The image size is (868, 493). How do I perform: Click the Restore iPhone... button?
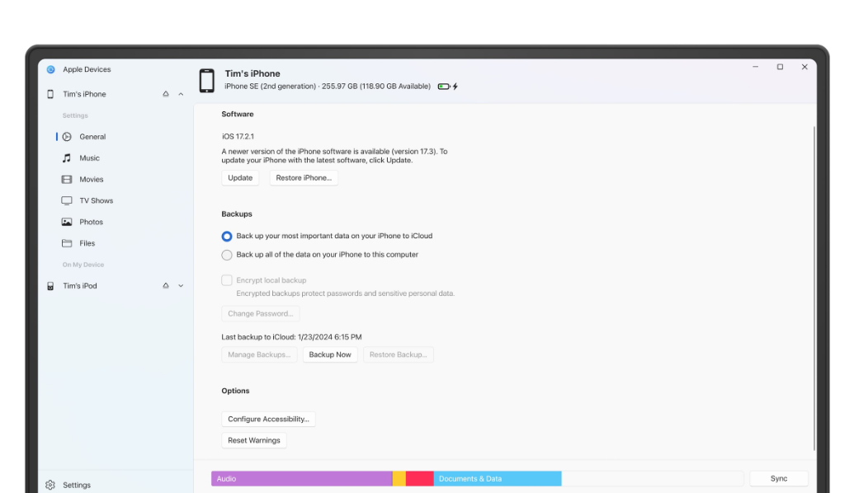[304, 178]
